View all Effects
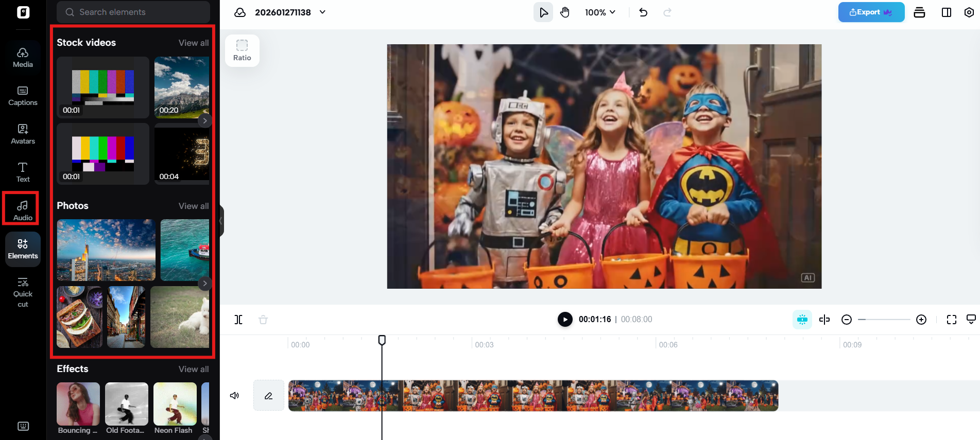 pos(194,369)
